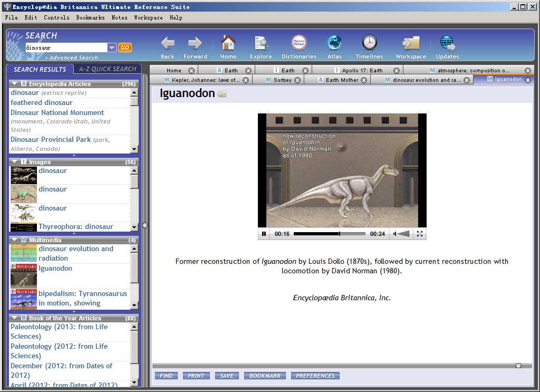Image resolution: width=540 pixels, height=392 pixels.
Task: Close the Kepler, Johannes tab
Action: 246,80
